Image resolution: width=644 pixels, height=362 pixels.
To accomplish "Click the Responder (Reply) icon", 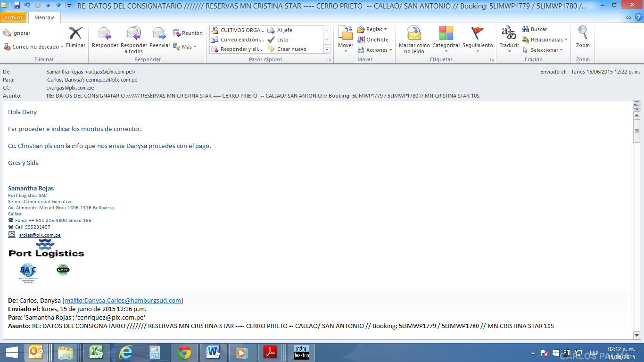I will pyautogui.click(x=105, y=35).
